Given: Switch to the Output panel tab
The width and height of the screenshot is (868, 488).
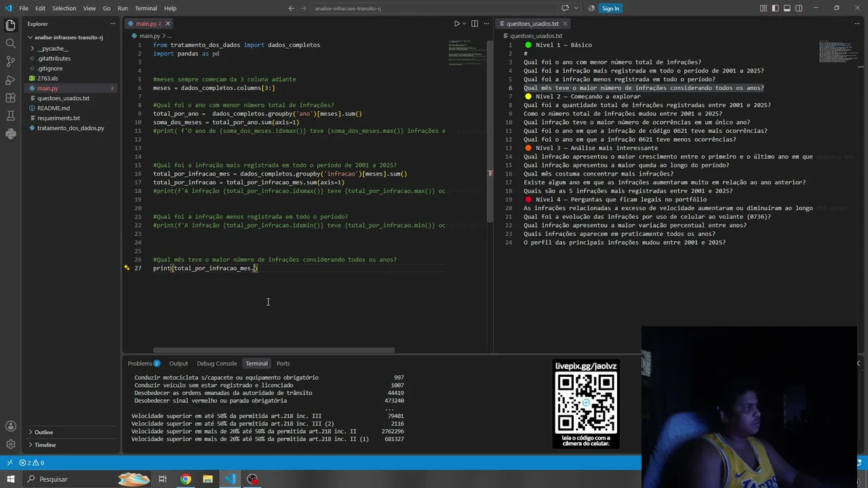Looking at the screenshot, I should coord(178,363).
